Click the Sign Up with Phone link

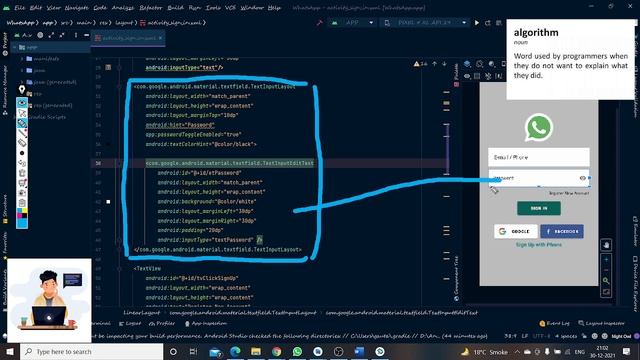click(x=539, y=245)
